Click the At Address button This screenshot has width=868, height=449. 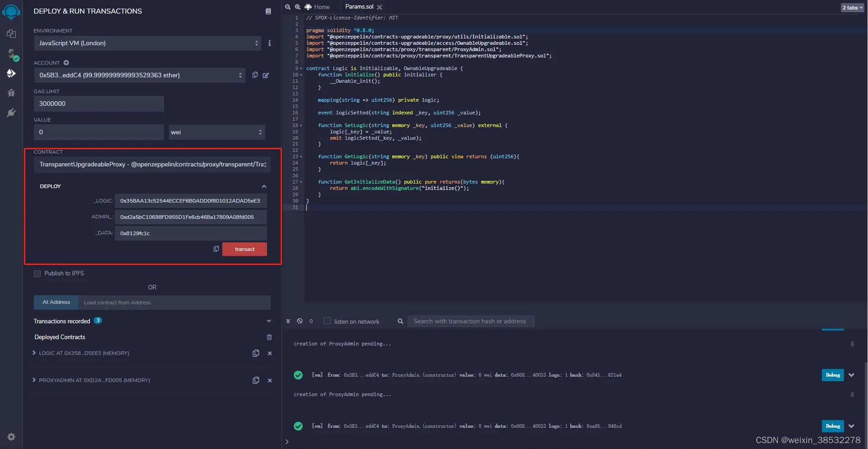[x=56, y=302]
